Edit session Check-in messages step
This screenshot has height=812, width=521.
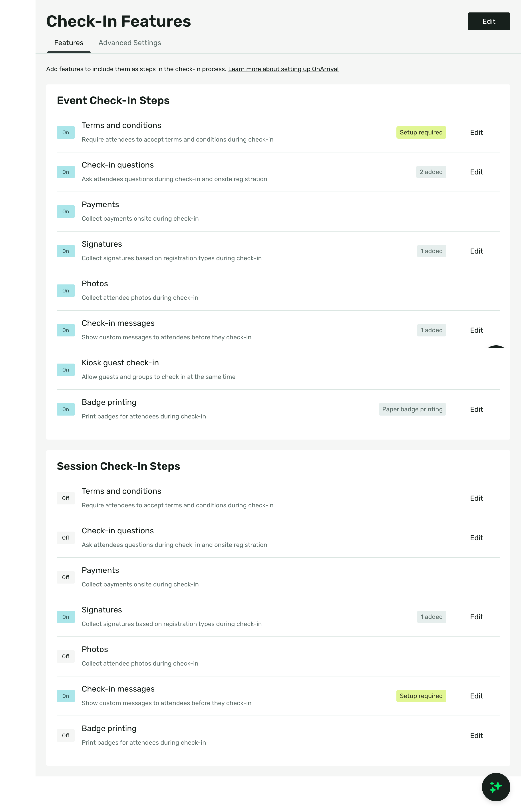(x=476, y=696)
